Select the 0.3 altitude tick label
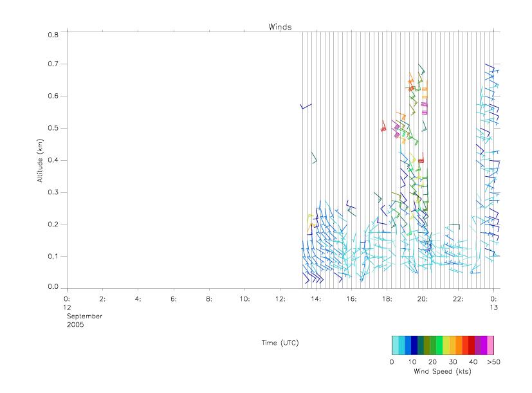 (53, 192)
